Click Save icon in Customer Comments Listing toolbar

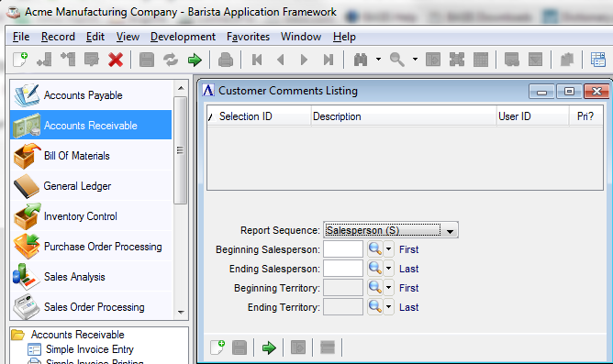click(240, 347)
